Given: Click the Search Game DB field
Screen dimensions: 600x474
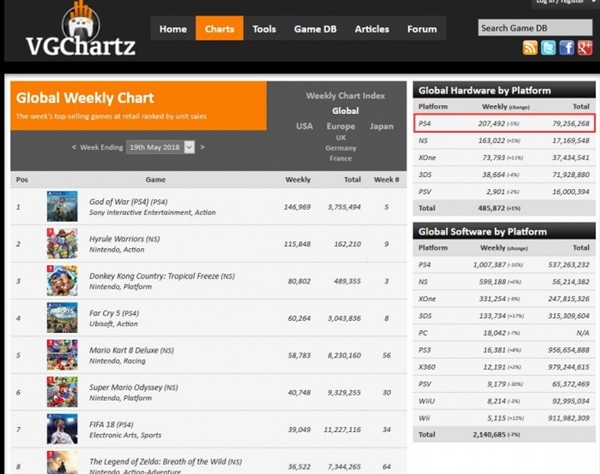Looking at the screenshot, I should [535, 28].
